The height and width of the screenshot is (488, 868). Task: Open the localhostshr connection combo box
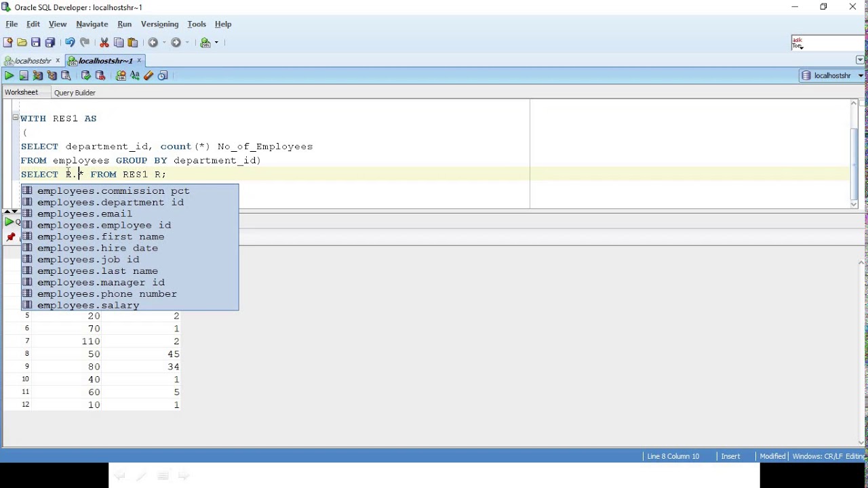(831, 76)
